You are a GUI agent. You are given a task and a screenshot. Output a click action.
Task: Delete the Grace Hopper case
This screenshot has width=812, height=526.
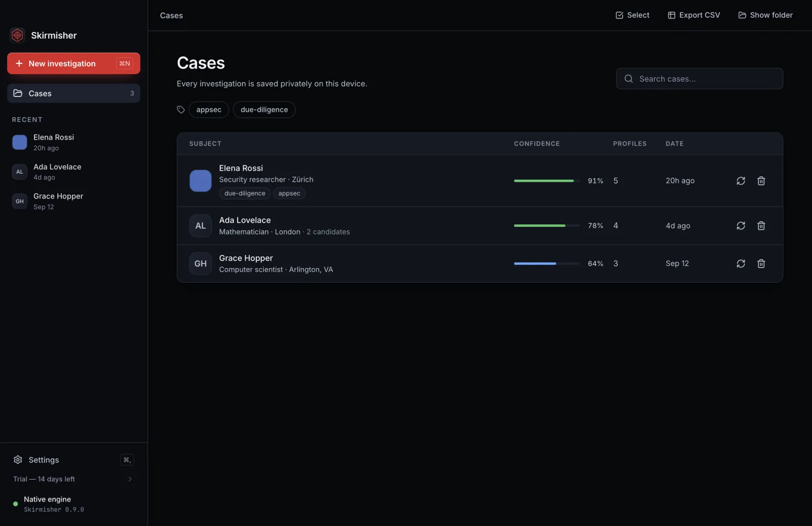(x=761, y=264)
